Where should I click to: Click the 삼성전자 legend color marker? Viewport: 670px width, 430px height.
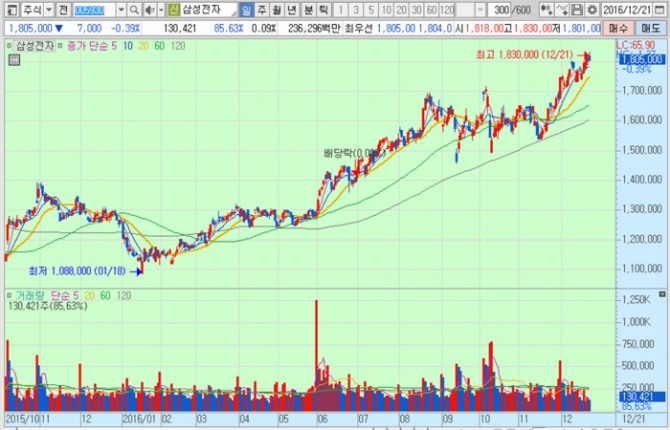[x=10, y=46]
